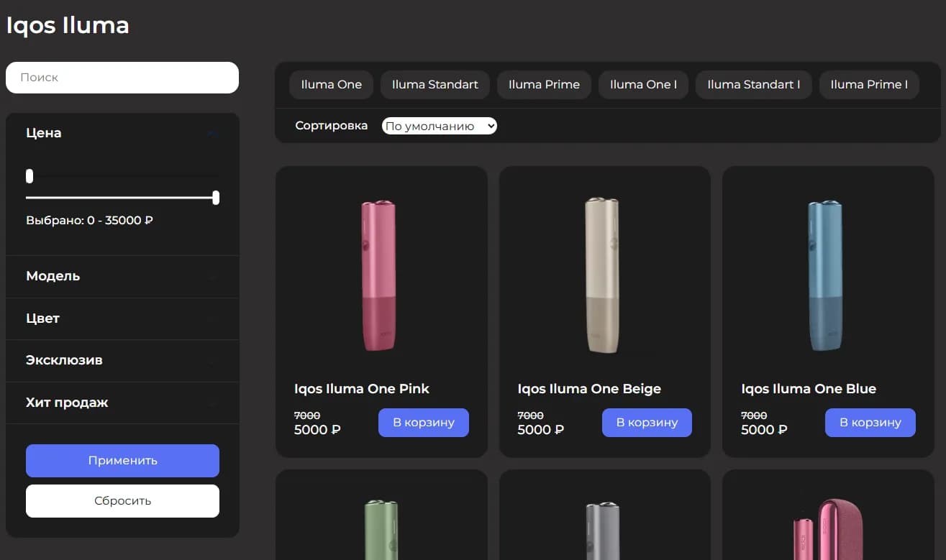Open the Iqos Iluma One Beige product image
The height and width of the screenshot is (560, 946).
(x=603, y=275)
